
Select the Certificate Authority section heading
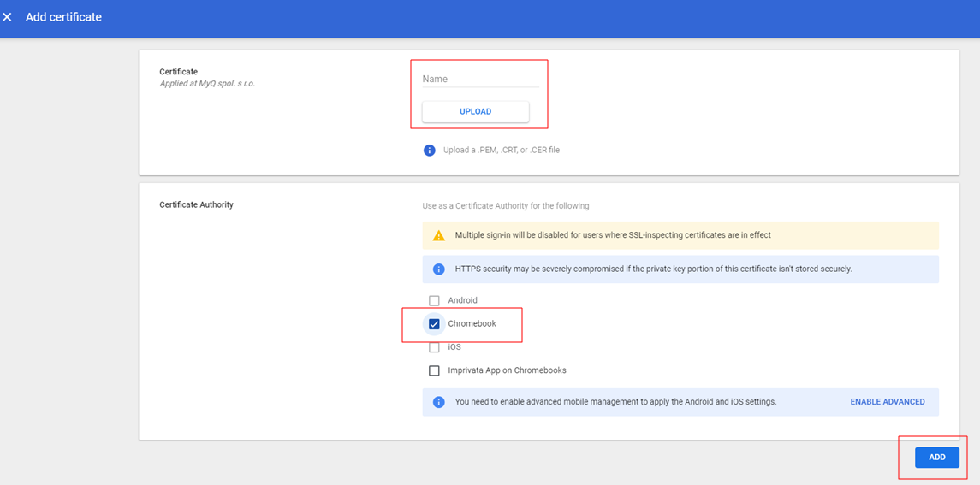[x=196, y=205]
